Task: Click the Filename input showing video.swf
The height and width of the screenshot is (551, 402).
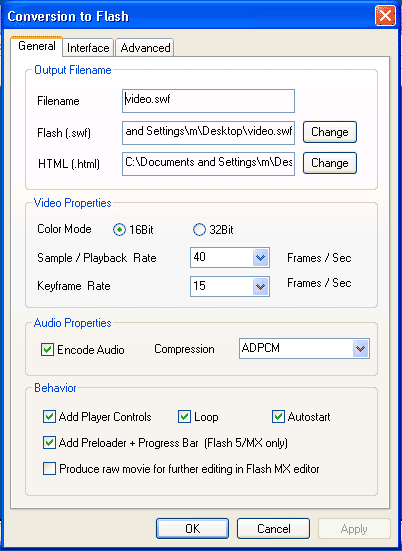Action: (208, 101)
